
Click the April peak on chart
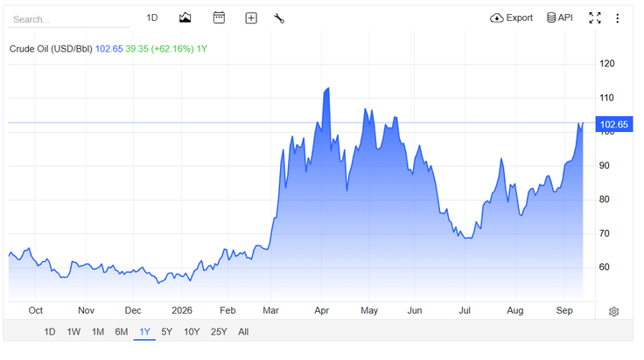pos(328,88)
